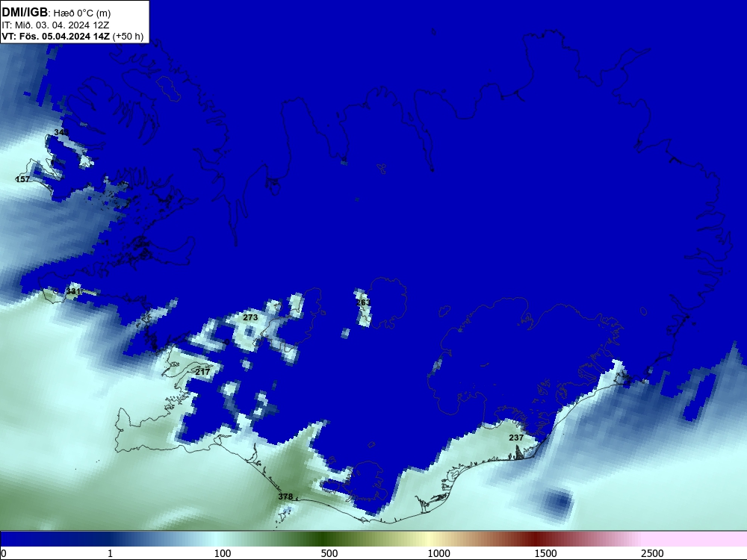Screen dimensions: 747x560
Task: Select the map value label 217
Action: 202,371
